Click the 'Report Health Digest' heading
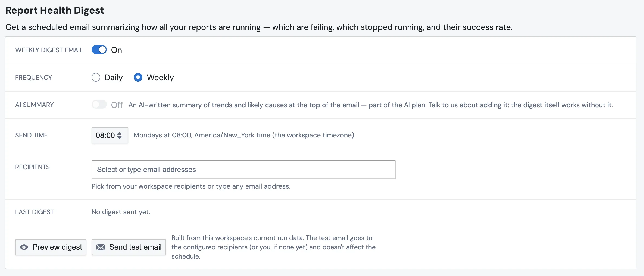644x276 pixels. [55, 10]
